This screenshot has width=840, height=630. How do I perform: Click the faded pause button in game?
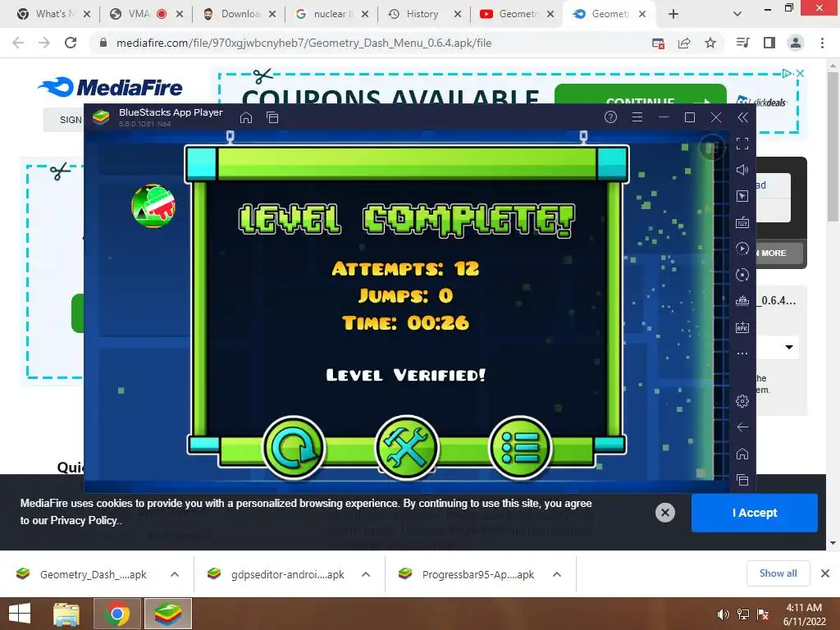pyautogui.click(x=712, y=148)
